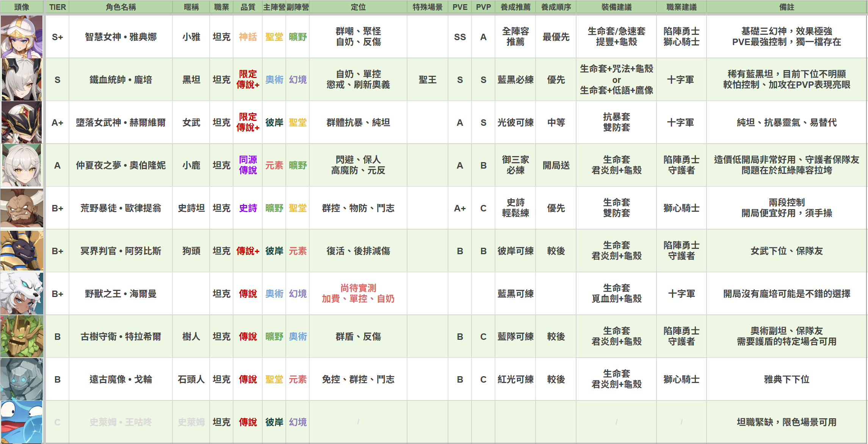Click the red 尚待實測 role cell

pos(358,294)
